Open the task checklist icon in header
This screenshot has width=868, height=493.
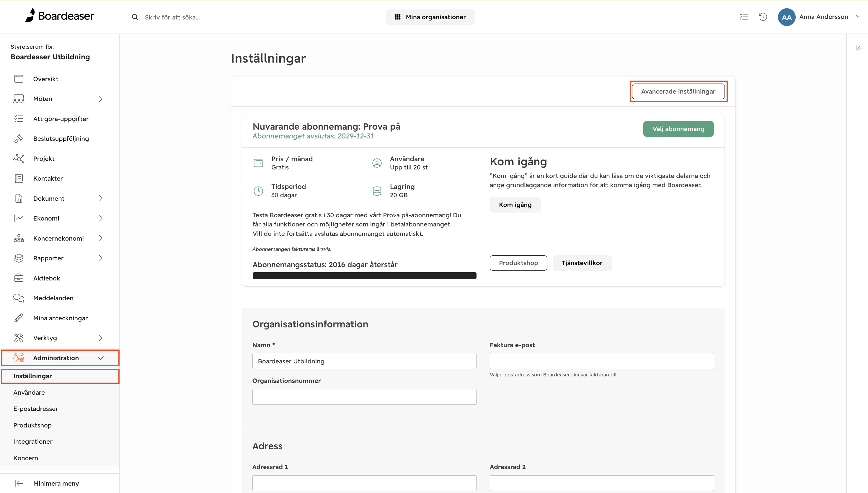(744, 17)
